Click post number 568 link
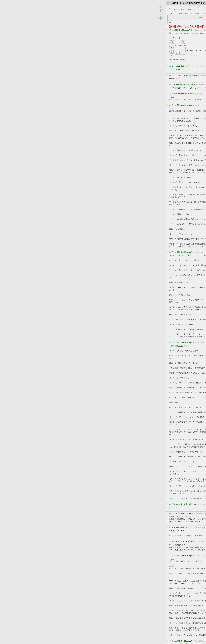This screenshot has height=644, width=206. pyautogui.click(x=170, y=504)
